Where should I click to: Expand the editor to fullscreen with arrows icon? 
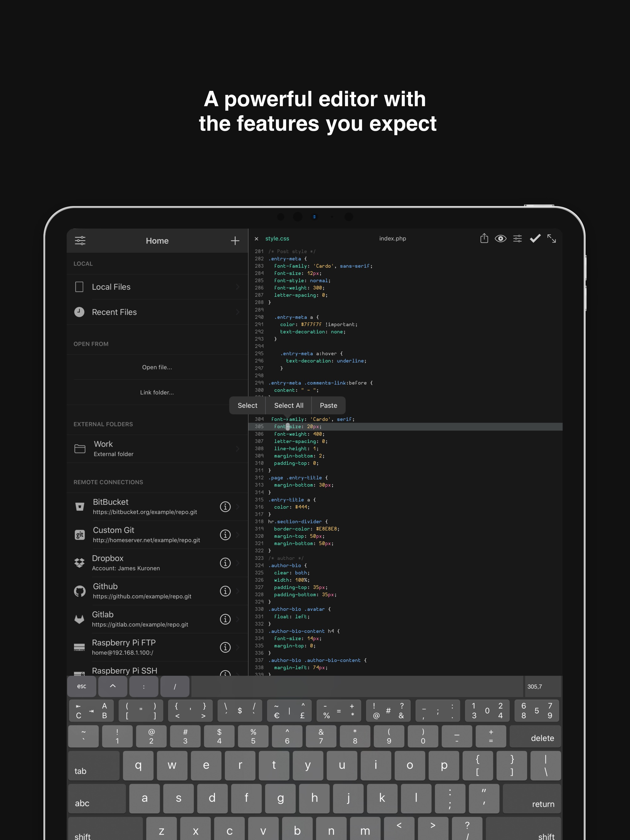point(551,239)
